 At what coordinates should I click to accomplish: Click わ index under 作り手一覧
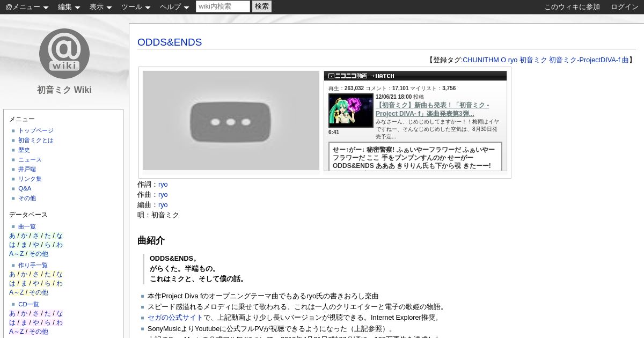click(60, 283)
